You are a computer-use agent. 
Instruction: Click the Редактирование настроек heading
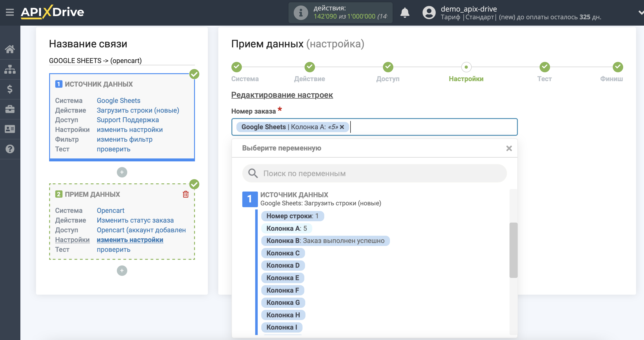(x=282, y=95)
